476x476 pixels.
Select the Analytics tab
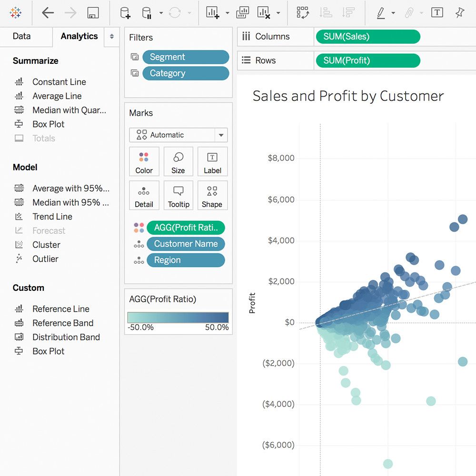click(79, 36)
